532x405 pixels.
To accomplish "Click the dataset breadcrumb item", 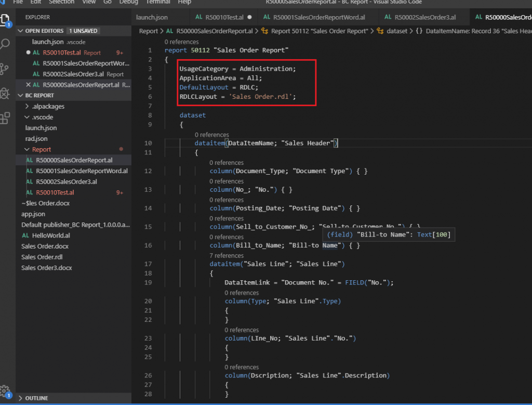I will (x=397, y=31).
